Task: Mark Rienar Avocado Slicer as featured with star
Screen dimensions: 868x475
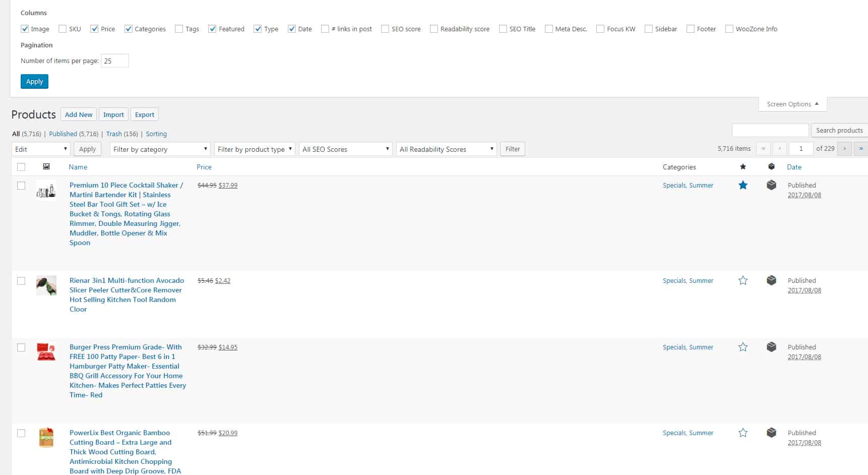Action: click(x=742, y=280)
